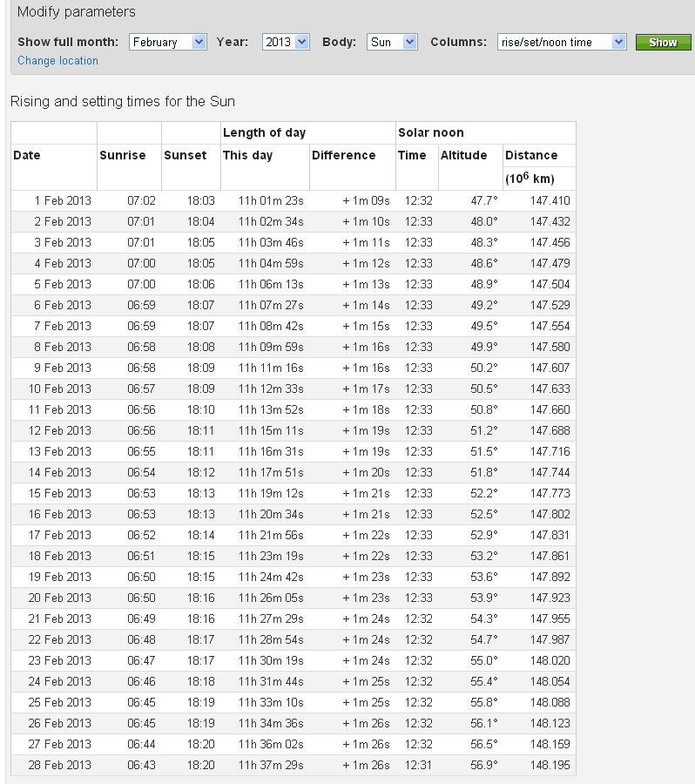
Task: Click the Sunset column header
Action: 186,155
